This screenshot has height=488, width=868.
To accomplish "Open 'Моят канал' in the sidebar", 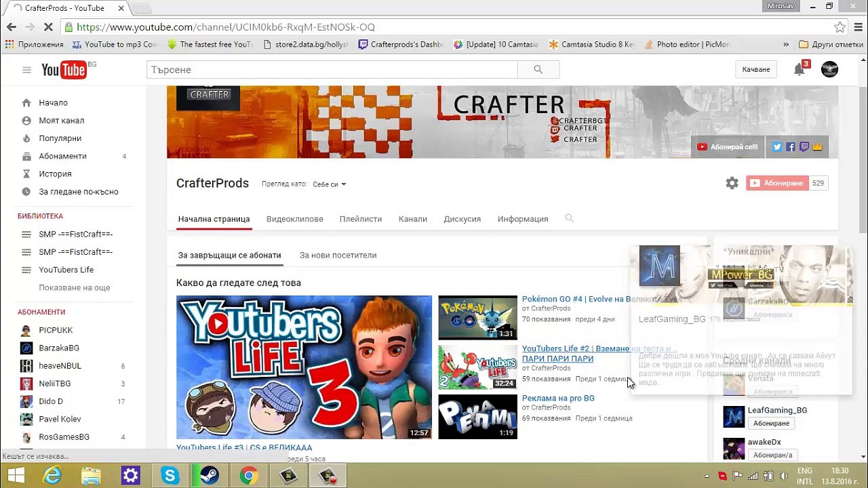I will pos(62,121).
